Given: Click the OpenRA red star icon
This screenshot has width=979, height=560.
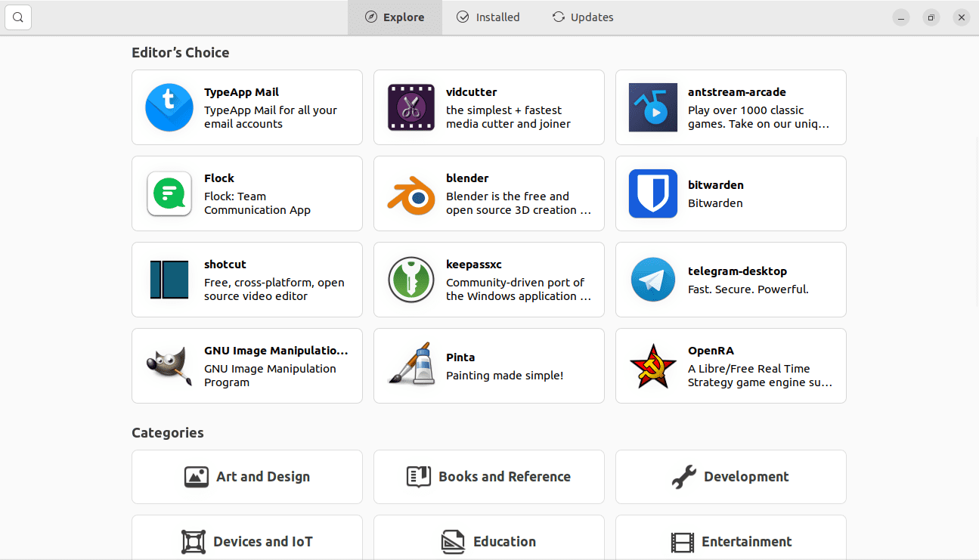Looking at the screenshot, I should click(x=653, y=366).
